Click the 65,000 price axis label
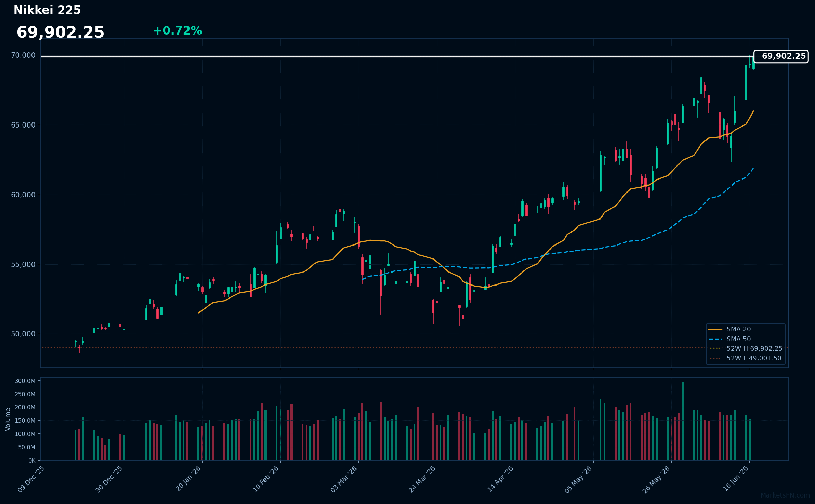 coord(23,125)
